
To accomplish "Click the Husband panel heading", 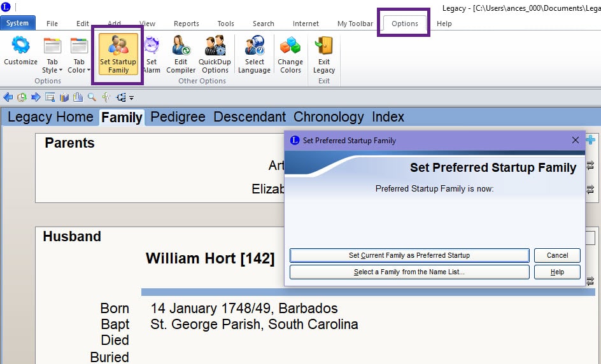I will click(72, 236).
